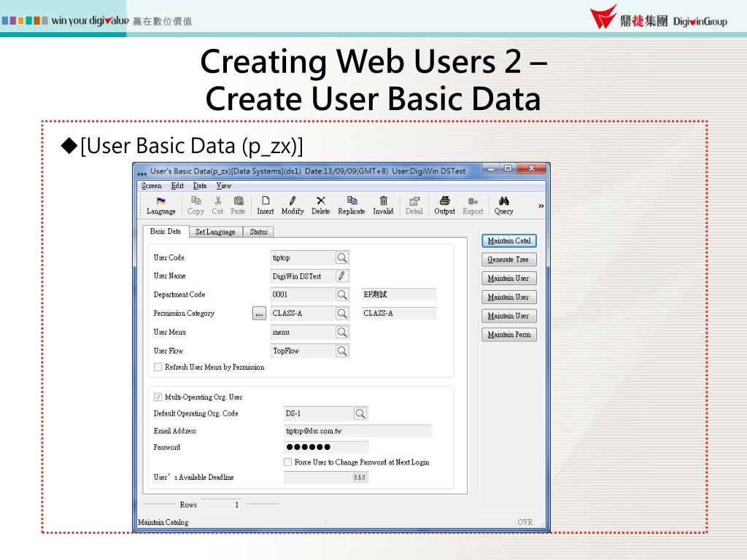Image resolution: width=747 pixels, height=560 pixels.
Task: Open the Available Deadline calendar picker
Action: coord(360,477)
